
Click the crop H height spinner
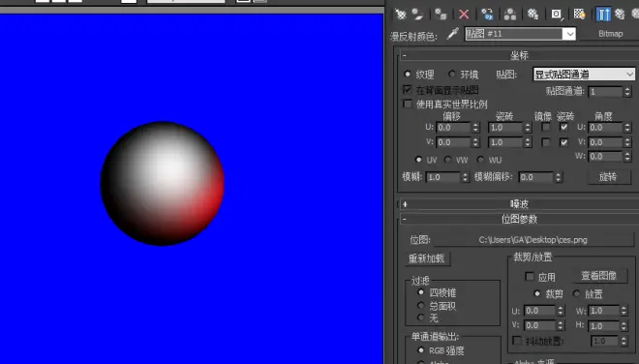click(x=624, y=325)
